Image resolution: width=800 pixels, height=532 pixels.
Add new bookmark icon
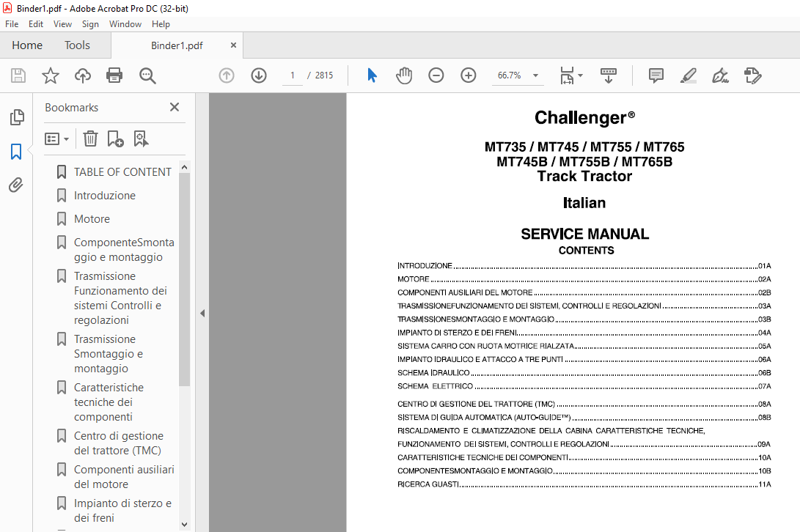115,138
